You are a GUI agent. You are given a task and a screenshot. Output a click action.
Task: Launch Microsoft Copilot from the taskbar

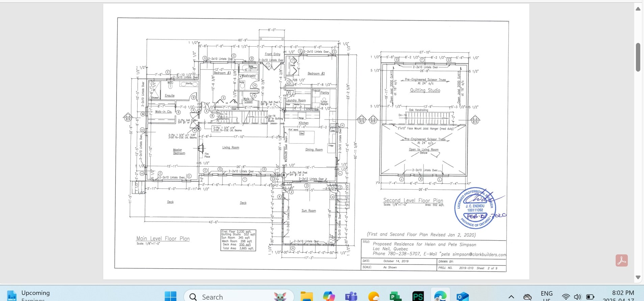(x=329, y=296)
